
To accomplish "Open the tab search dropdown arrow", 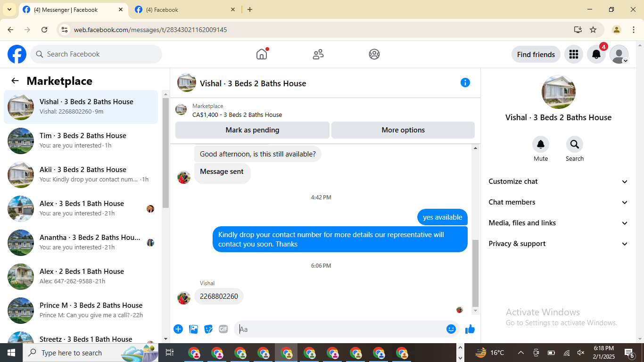I will click(9, 9).
